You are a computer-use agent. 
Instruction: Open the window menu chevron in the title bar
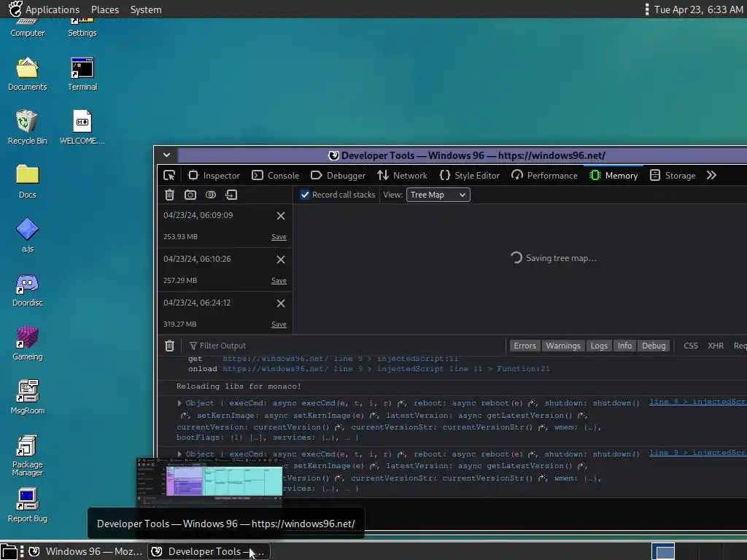167,155
